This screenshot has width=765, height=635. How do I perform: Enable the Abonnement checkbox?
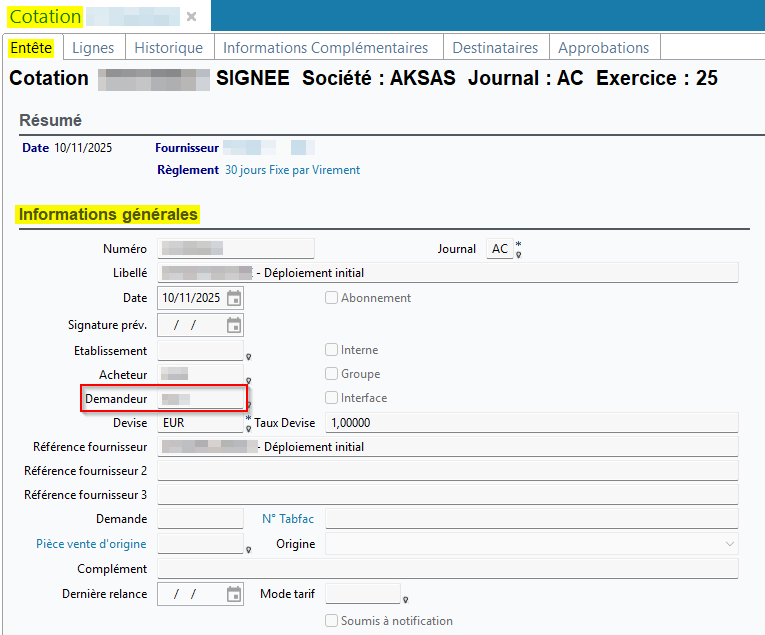click(x=331, y=298)
